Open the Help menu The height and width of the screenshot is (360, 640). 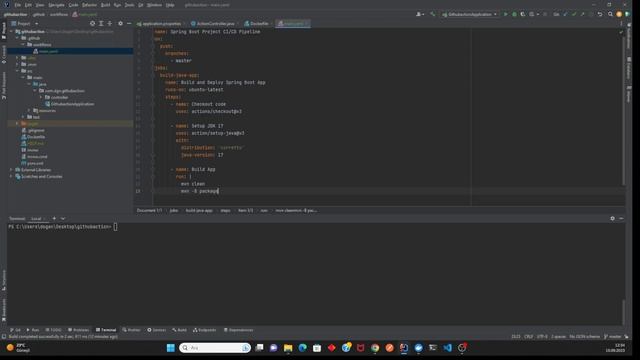point(170,5)
